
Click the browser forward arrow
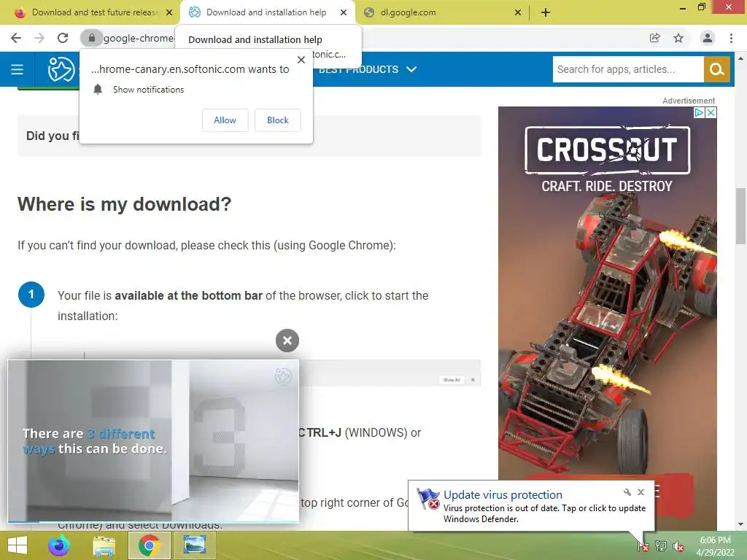(39, 38)
